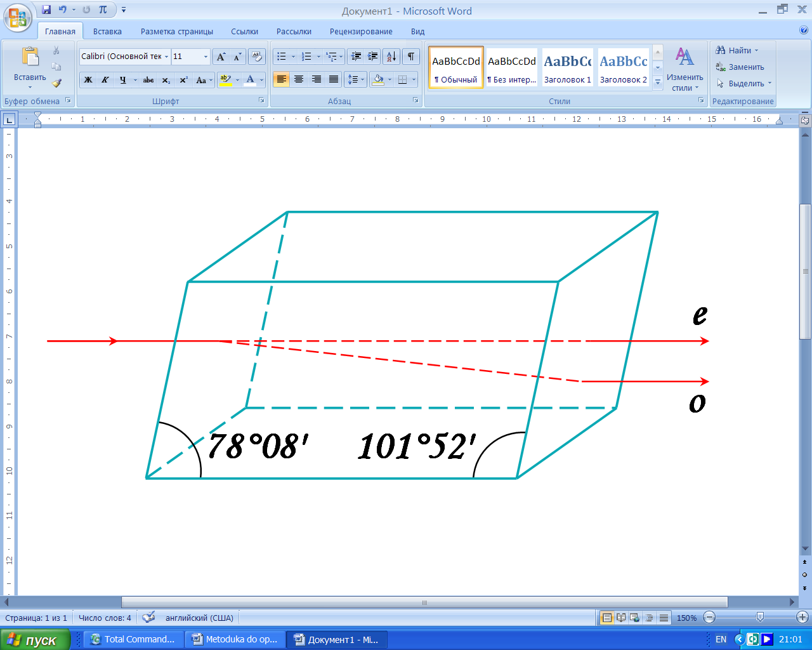The width and height of the screenshot is (812, 650).
Task: Open Разметка страницы tab
Action: pos(177,31)
